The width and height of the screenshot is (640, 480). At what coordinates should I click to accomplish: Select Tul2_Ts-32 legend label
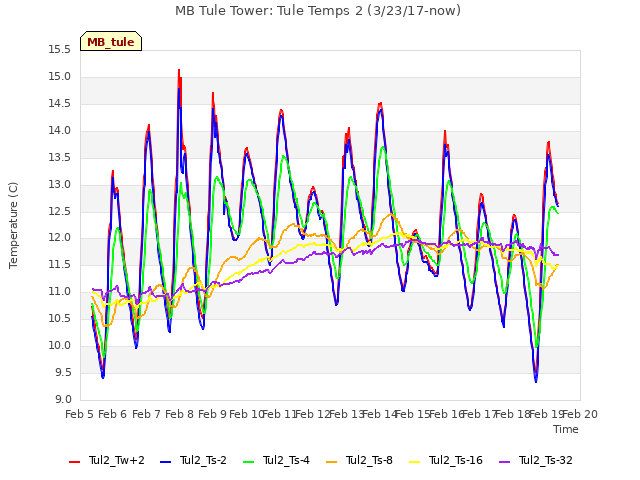(x=546, y=460)
